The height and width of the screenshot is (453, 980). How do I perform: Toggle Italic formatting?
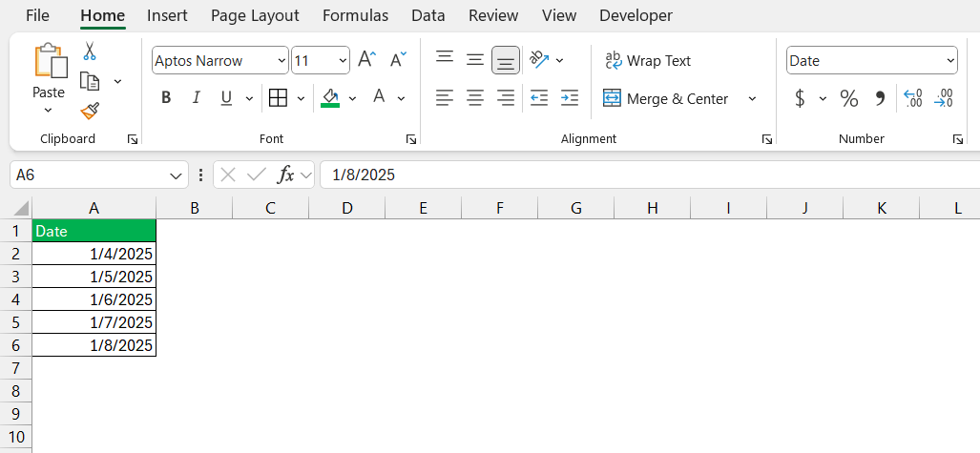coord(197,98)
